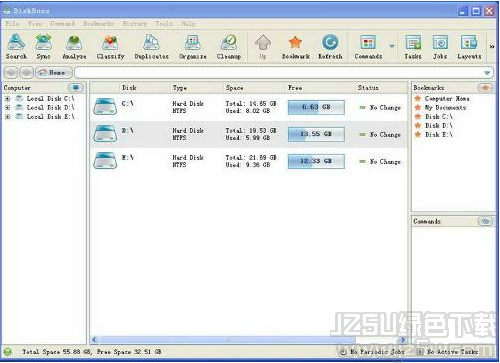Click the horizontal scrollbar right arrow
The image size is (500, 363).
tap(403, 340)
